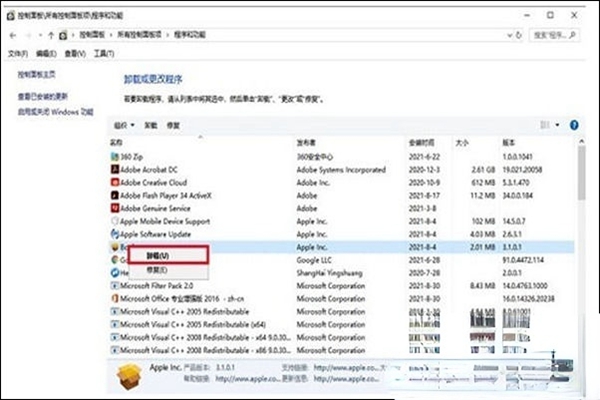Click the back navigation arrow
This screenshot has width=600, height=400.
pos(13,35)
